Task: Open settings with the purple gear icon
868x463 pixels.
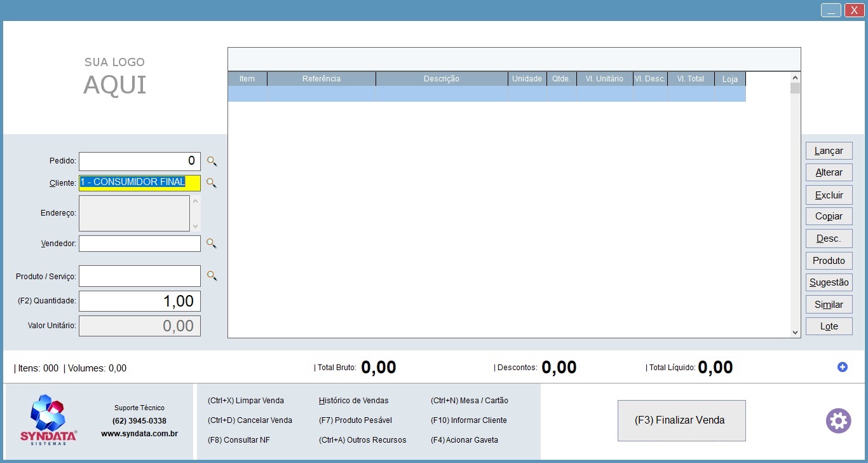Action: (838, 421)
